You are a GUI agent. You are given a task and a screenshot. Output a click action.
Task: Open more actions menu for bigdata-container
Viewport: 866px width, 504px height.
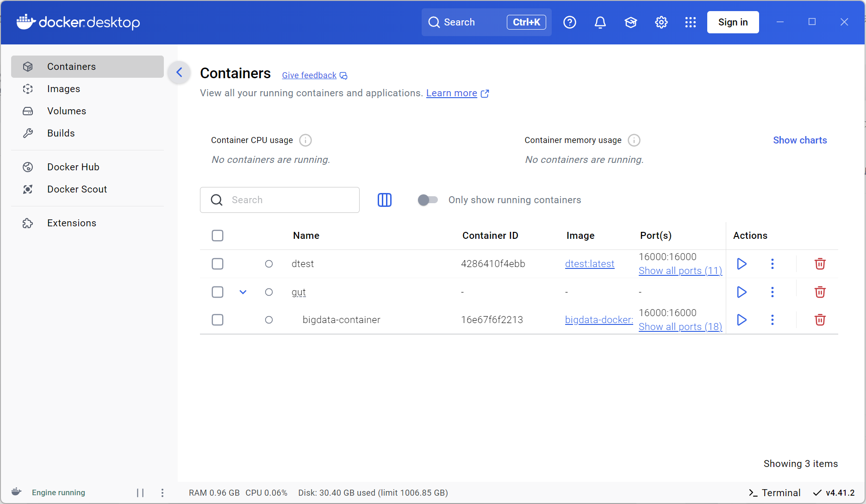point(773,320)
